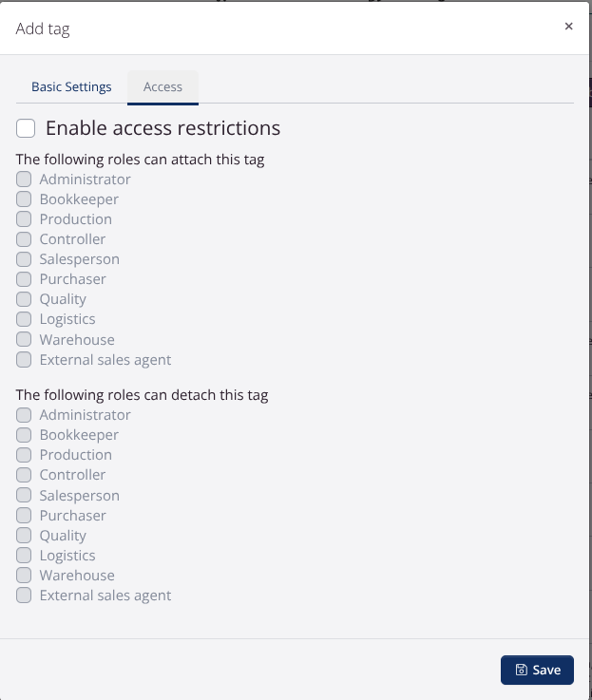The image size is (592, 700).
Task: Check Bookkeeper under attach roles
Action: click(x=24, y=199)
